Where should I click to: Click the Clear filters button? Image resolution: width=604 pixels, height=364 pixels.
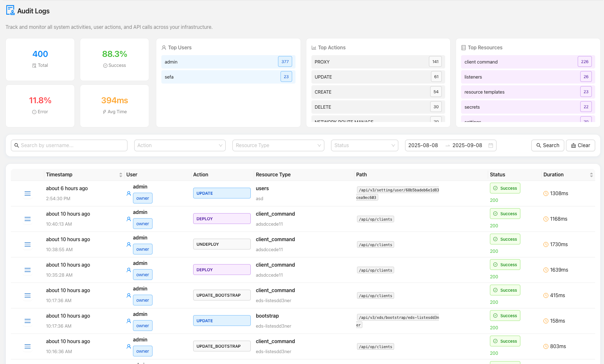[x=580, y=145]
